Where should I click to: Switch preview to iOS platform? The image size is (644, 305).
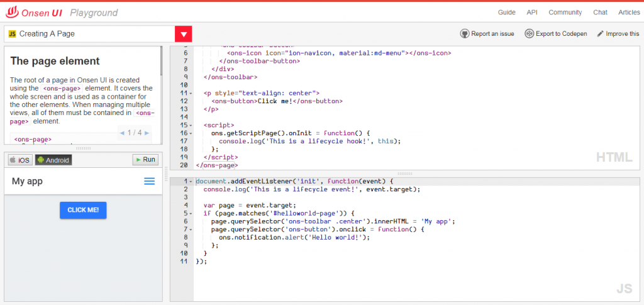19,160
